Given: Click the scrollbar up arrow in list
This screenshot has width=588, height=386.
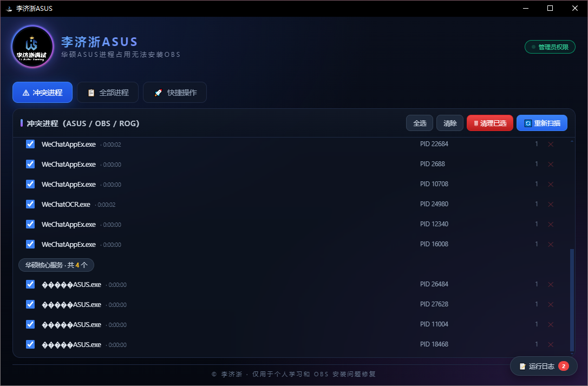Looking at the screenshot, I should coord(572,141).
